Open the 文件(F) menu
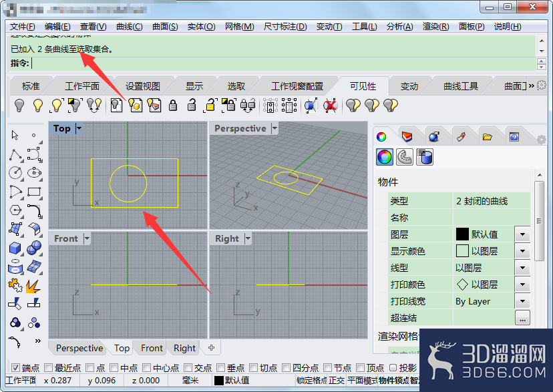This screenshot has height=392, width=553. pos(22,27)
